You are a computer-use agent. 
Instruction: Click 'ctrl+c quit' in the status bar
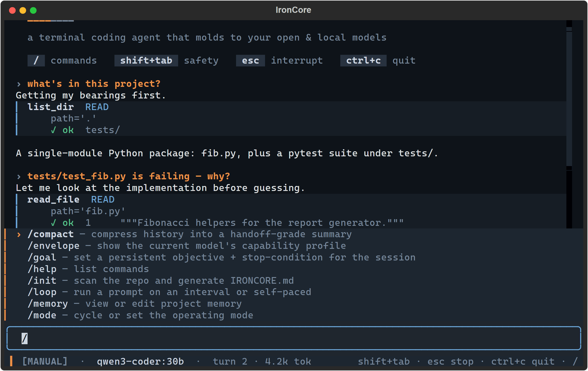click(523, 362)
